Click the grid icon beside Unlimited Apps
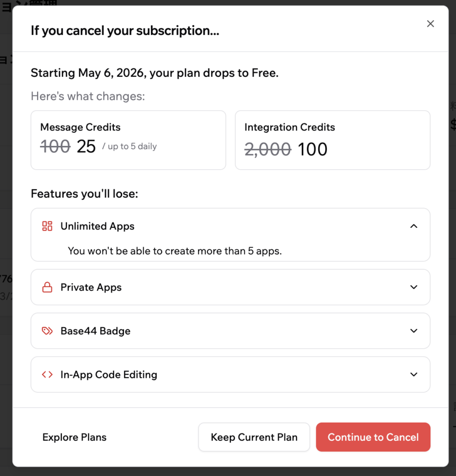 click(x=47, y=226)
